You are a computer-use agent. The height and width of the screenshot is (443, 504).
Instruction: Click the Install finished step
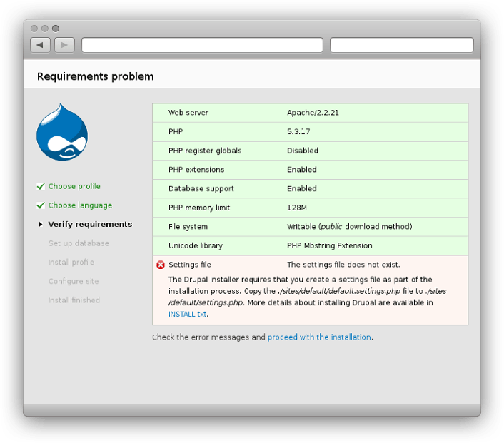click(74, 300)
